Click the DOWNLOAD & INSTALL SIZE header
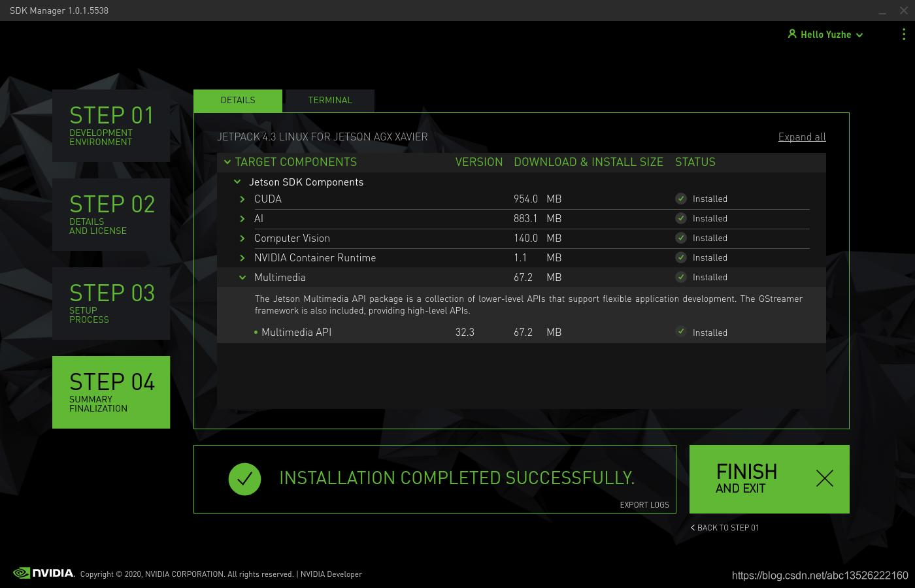This screenshot has width=915, height=588. (x=588, y=162)
